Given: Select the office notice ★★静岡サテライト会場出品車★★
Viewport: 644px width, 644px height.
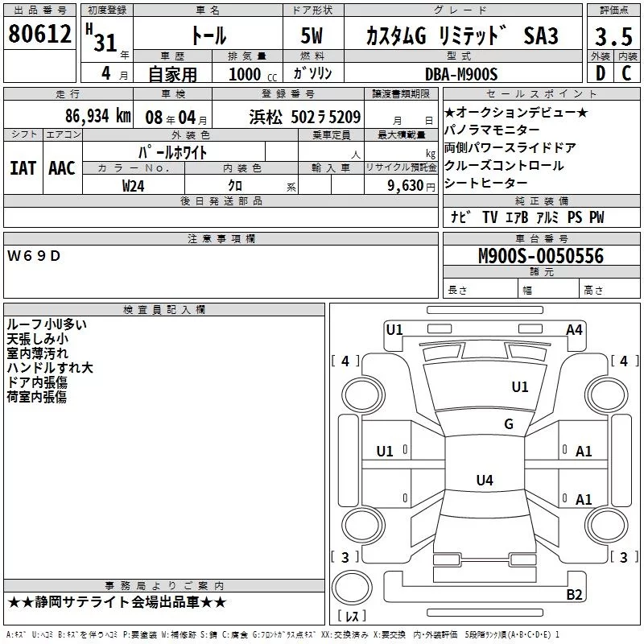Looking at the screenshot, I should click(117, 602).
